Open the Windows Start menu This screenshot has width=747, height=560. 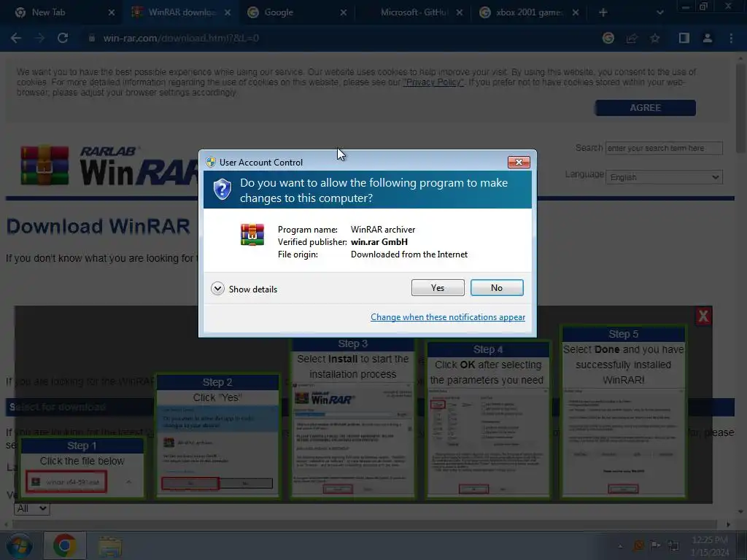19,545
